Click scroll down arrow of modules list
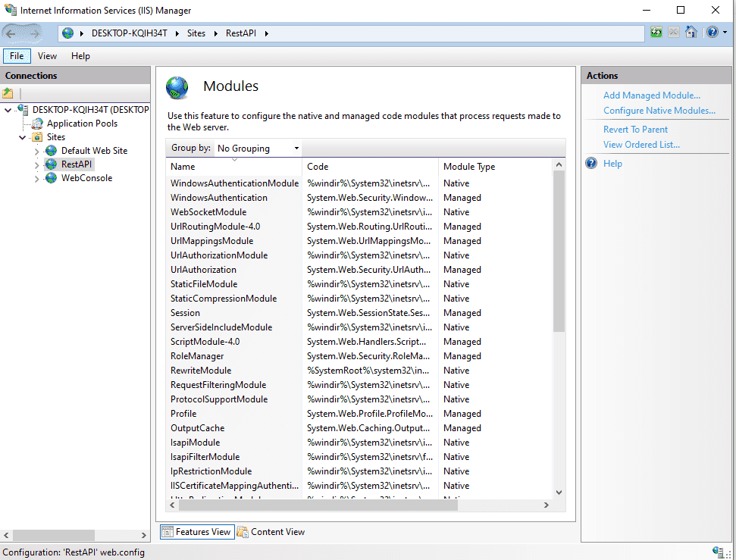This screenshot has width=736, height=560. (x=559, y=493)
